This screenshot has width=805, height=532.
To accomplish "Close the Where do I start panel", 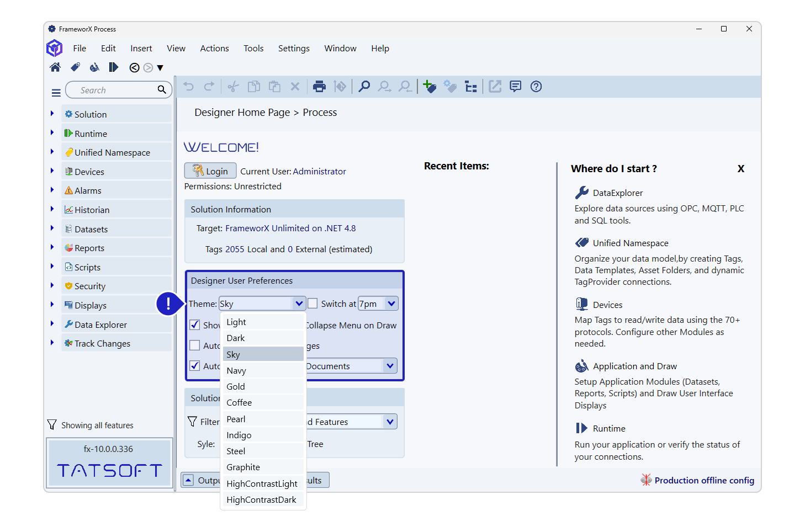I will pyautogui.click(x=741, y=169).
